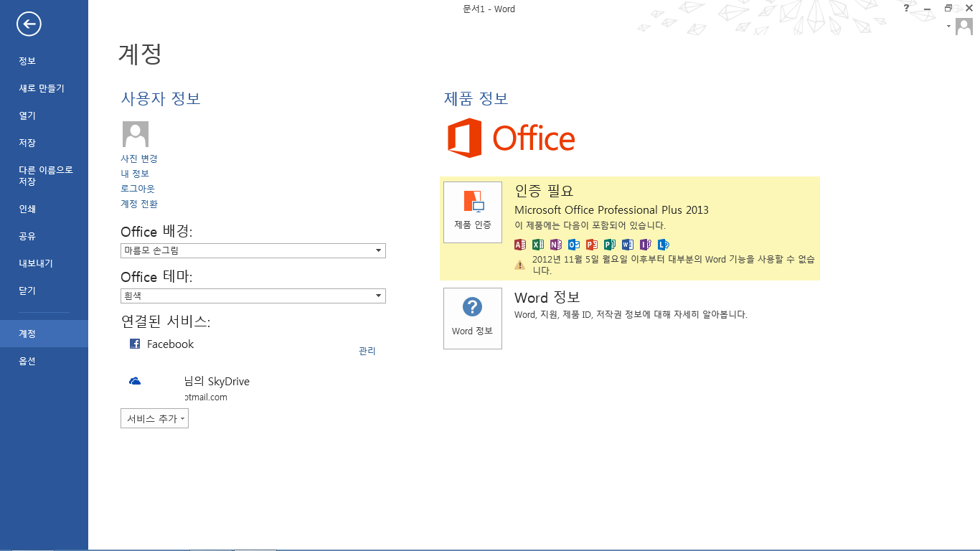This screenshot has height=551, width=980.
Task: Click the 사용자 정보 section heading
Action: pyautogui.click(x=161, y=98)
